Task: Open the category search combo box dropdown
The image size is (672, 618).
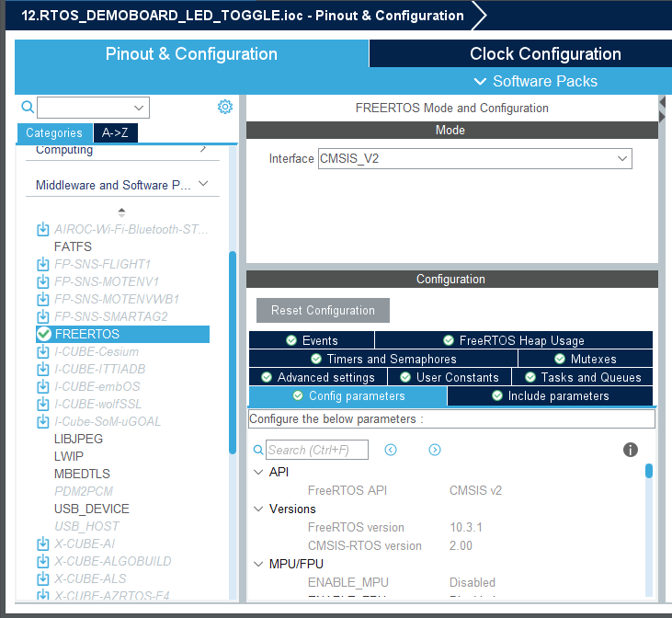Action: click(x=139, y=108)
